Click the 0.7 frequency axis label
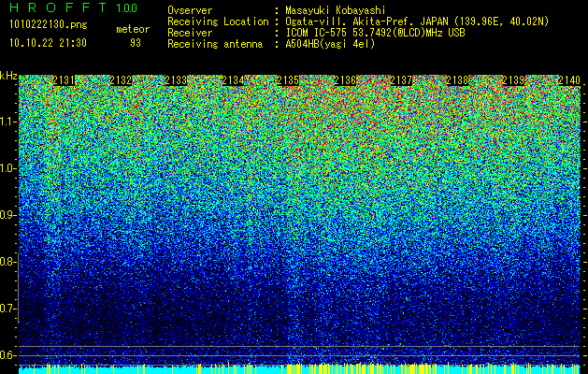Screen dimensions: 588x374 pyautogui.click(x=7, y=309)
